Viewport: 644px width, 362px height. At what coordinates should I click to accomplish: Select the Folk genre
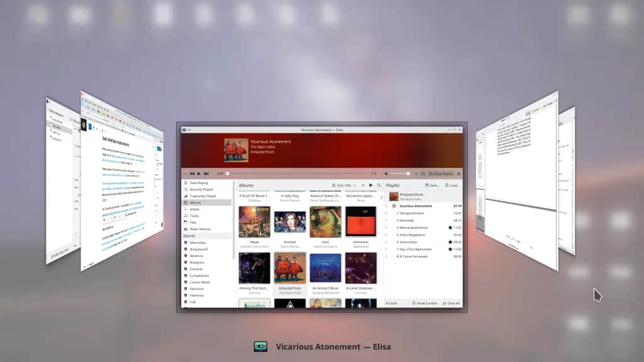(208, 302)
